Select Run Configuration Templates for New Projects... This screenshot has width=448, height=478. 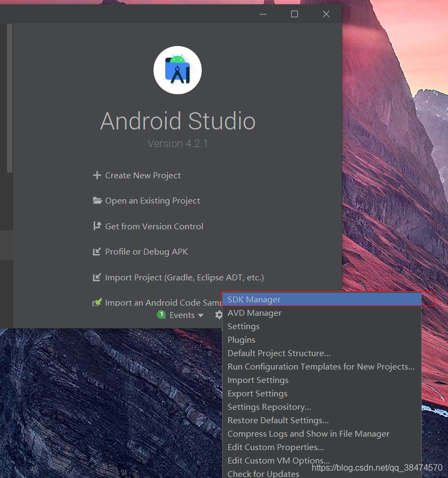[x=322, y=366]
